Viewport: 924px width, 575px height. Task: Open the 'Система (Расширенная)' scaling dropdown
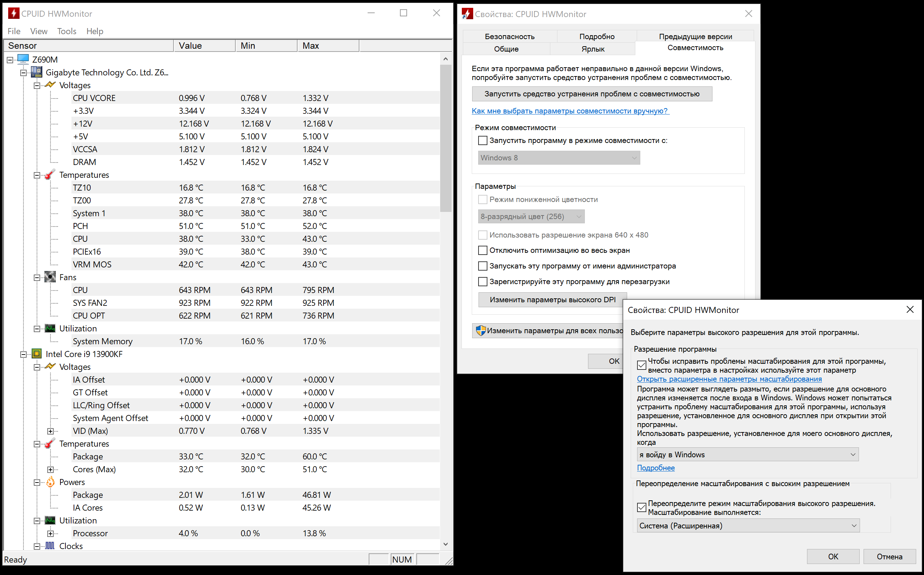pyautogui.click(x=748, y=526)
